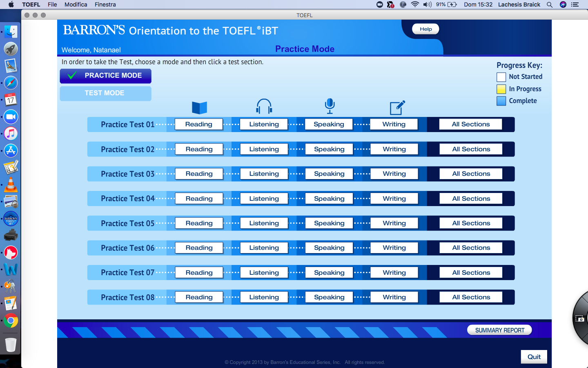
Task: Open Launchpad rocket icon in Dock
Action: pyautogui.click(x=11, y=49)
